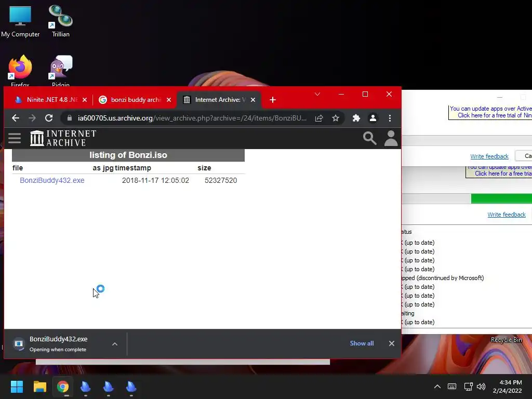Click the green Ninite progress bar
Viewport: 532px width, 399px height.
point(501,198)
